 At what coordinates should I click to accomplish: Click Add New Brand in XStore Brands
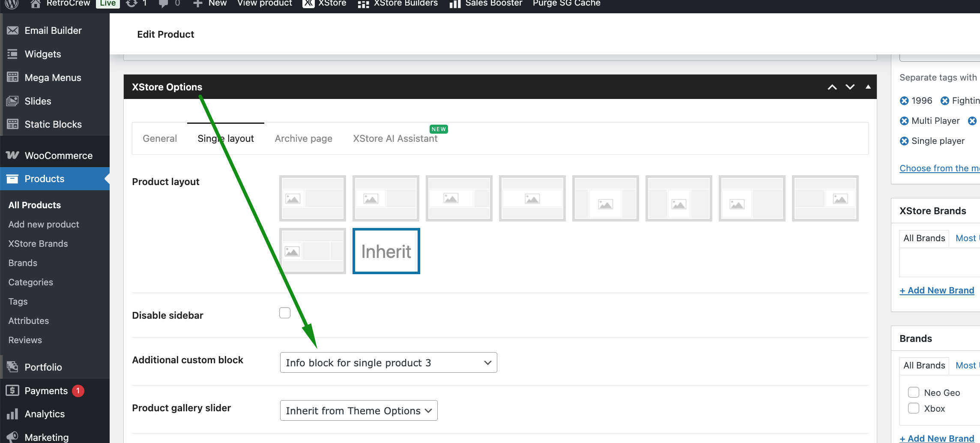coord(937,290)
